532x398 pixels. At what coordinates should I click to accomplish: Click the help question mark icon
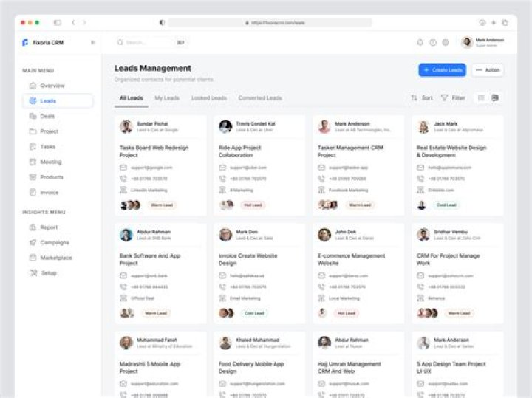(x=433, y=42)
